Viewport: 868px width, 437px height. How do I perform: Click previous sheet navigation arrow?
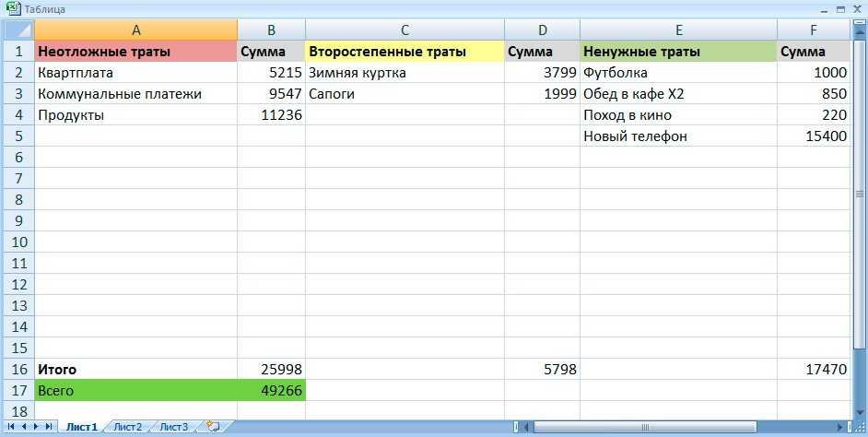(x=25, y=427)
